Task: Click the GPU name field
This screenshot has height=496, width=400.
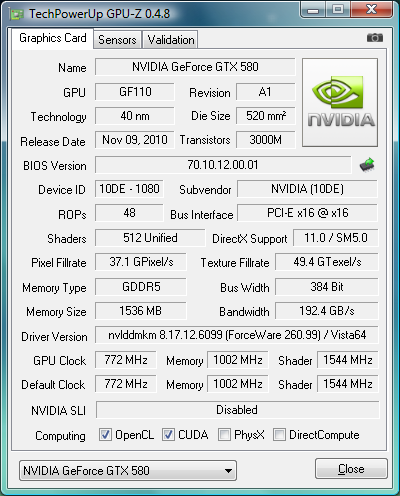Action: click(x=195, y=67)
